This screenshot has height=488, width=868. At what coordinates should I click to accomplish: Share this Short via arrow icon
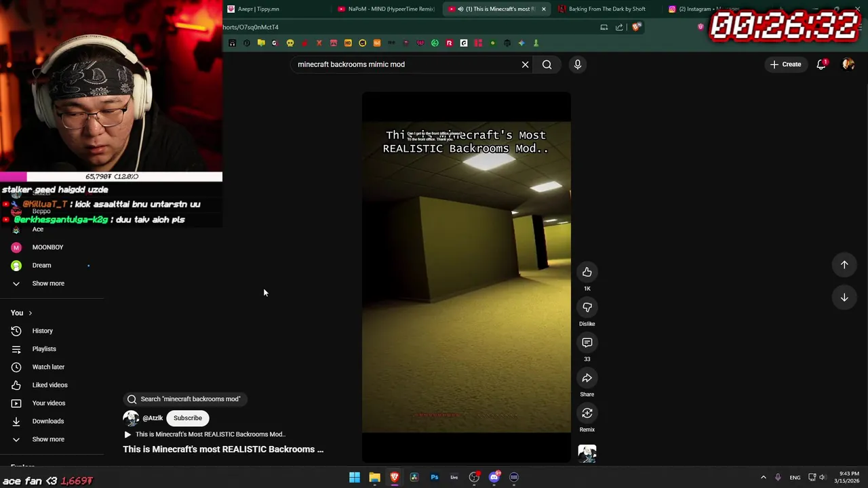click(587, 378)
